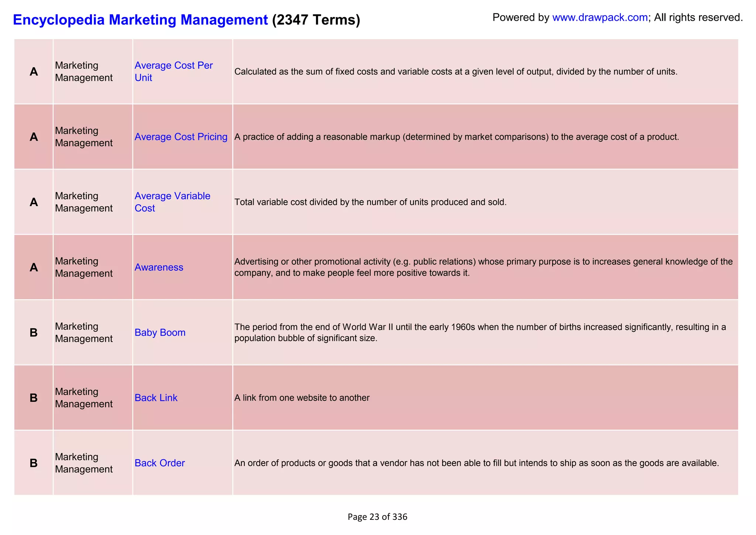Open the Awareness term link
756x535 pixels.
click(x=159, y=267)
